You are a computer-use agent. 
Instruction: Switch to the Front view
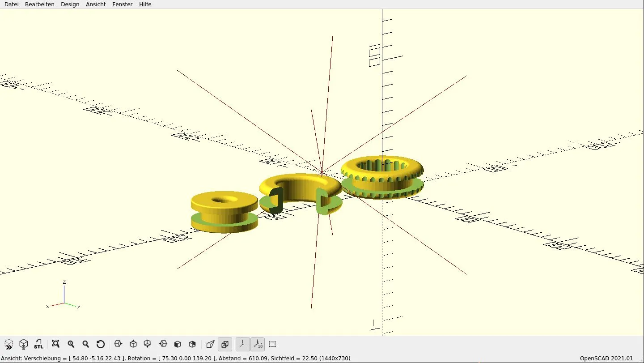pos(178,344)
